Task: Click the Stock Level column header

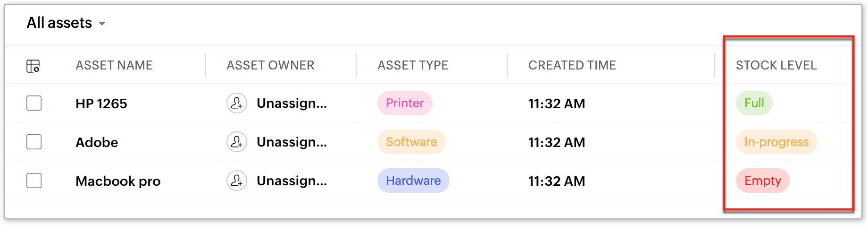Action: (x=776, y=65)
